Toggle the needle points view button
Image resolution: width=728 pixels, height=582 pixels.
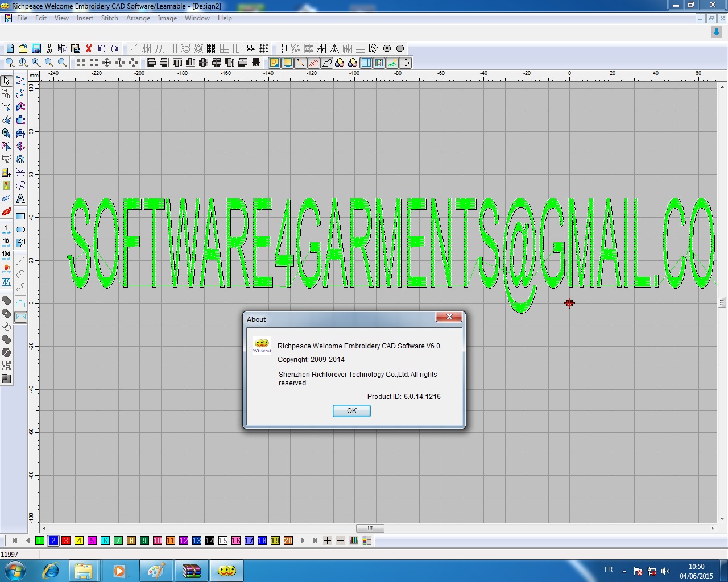click(x=301, y=63)
